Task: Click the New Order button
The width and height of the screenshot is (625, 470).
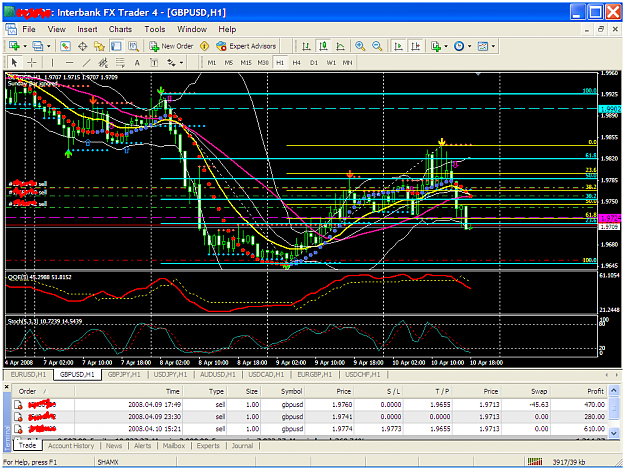Action: pos(171,46)
